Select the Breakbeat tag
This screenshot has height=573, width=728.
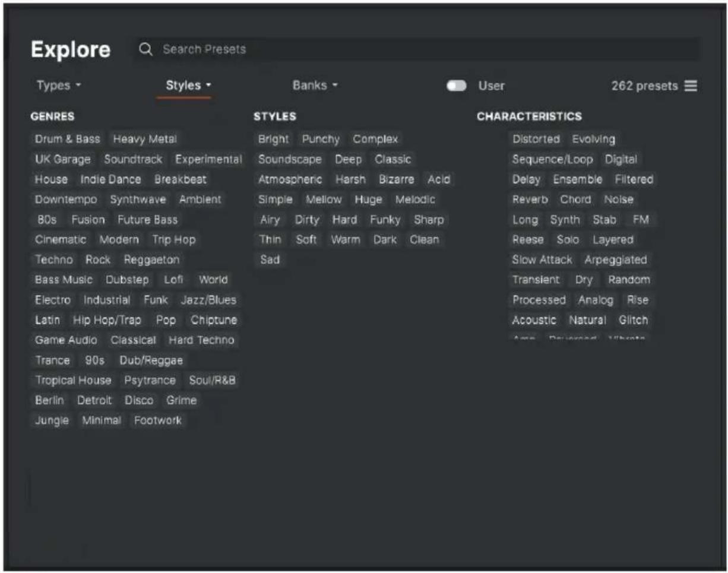(x=181, y=179)
